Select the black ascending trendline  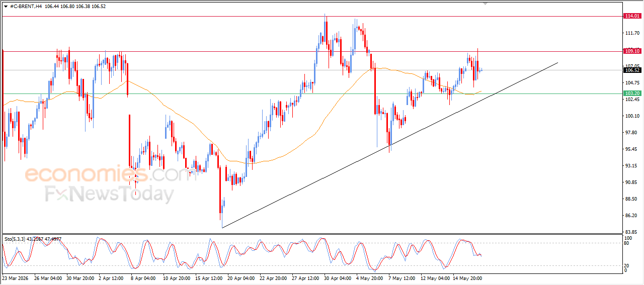(x=390, y=145)
